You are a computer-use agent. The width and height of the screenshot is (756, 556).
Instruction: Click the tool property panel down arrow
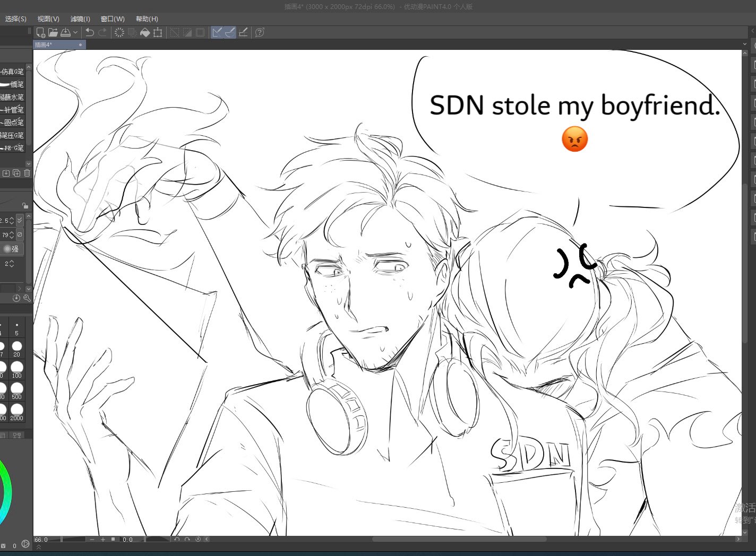pyautogui.click(x=29, y=289)
